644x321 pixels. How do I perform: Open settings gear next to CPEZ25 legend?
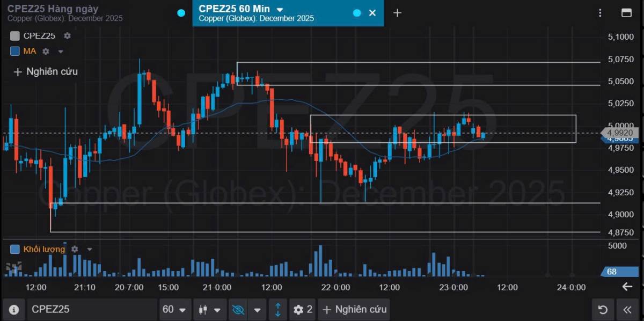point(67,36)
